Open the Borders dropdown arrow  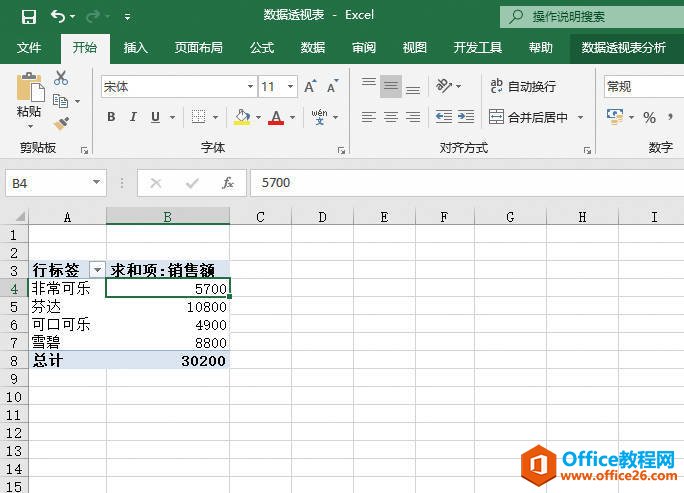215,117
